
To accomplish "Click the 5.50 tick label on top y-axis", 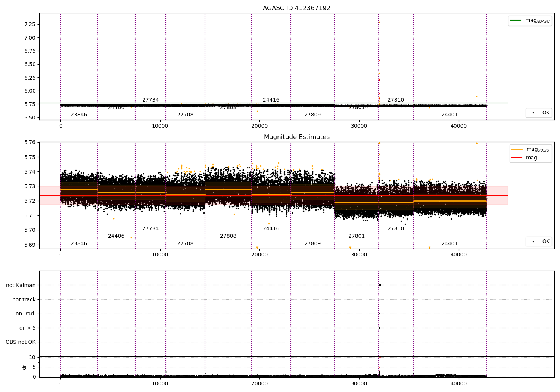I will [x=29, y=118].
